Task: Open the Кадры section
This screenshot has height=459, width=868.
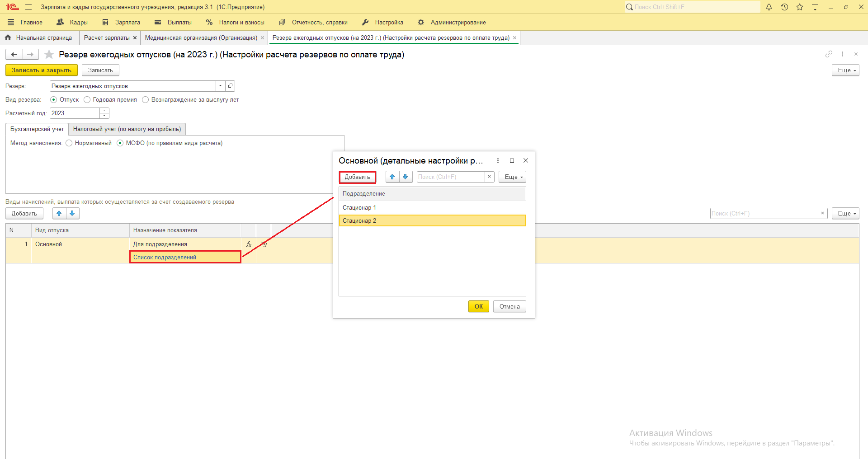Action: pos(72,23)
